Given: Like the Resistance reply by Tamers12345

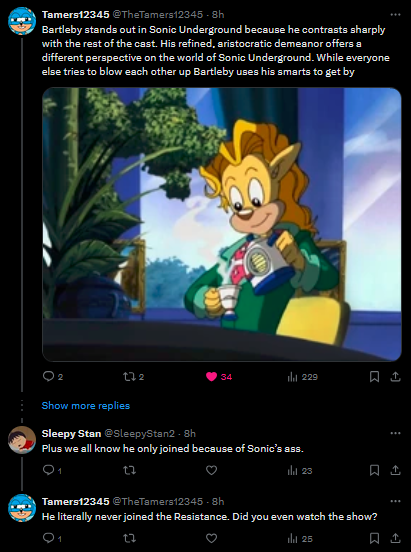Looking at the screenshot, I should tap(211, 538).
